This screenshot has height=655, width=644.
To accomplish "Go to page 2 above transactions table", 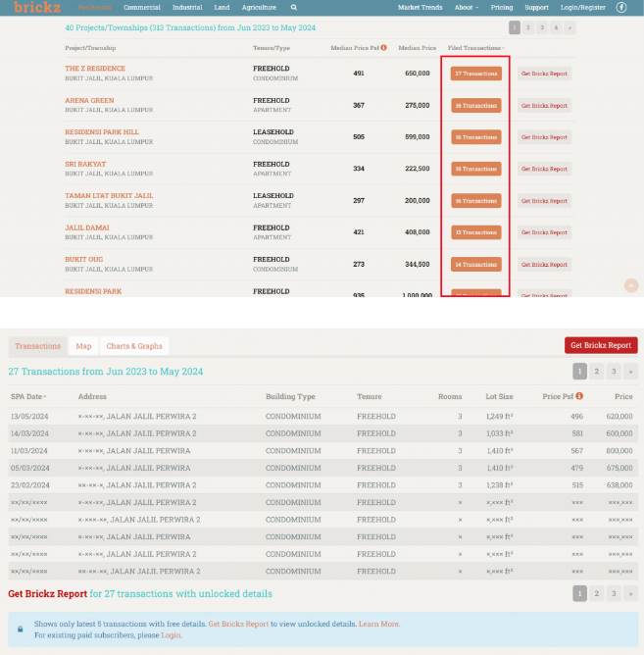I will [596, 371].
